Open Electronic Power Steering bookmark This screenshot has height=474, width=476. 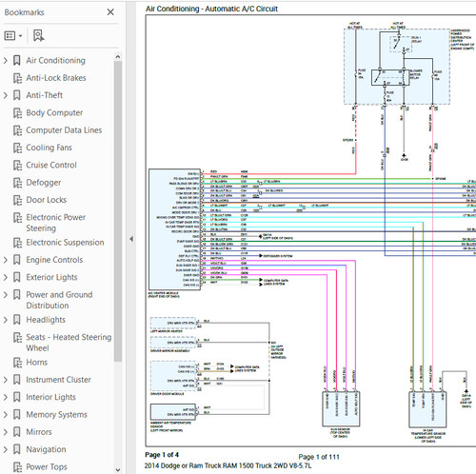click(x=56, y=223)
